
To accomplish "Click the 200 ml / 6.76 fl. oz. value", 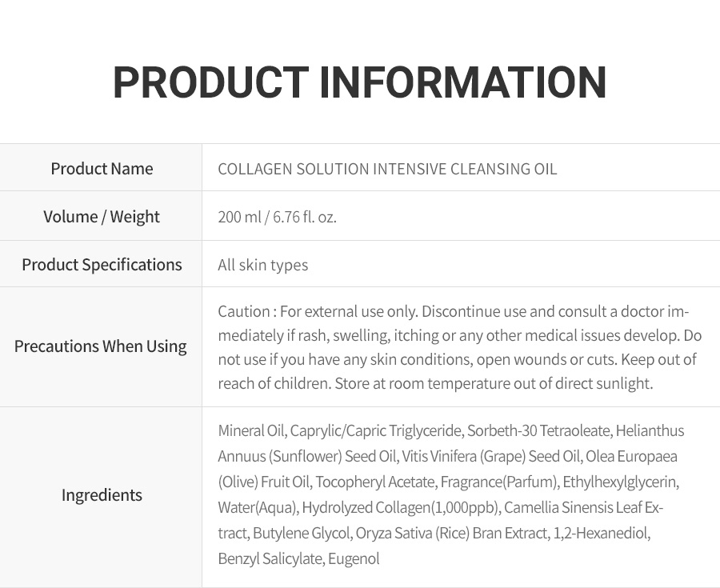I will click(278, 217).
